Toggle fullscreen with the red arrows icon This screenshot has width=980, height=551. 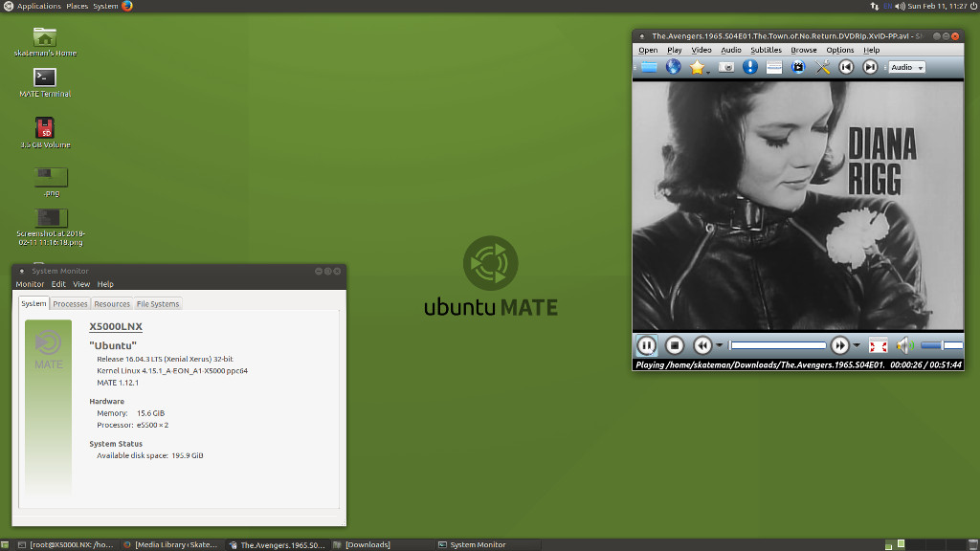tap(879, 345)
